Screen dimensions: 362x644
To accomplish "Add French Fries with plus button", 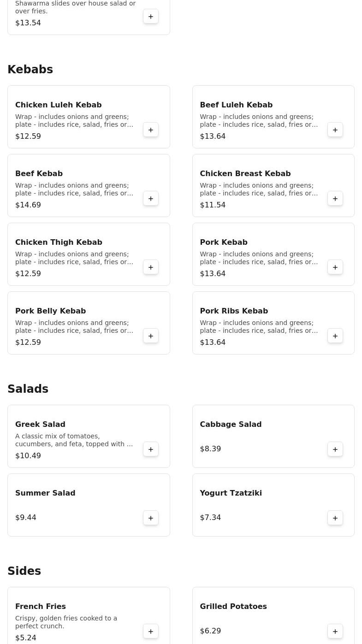I will coord(151,632).
